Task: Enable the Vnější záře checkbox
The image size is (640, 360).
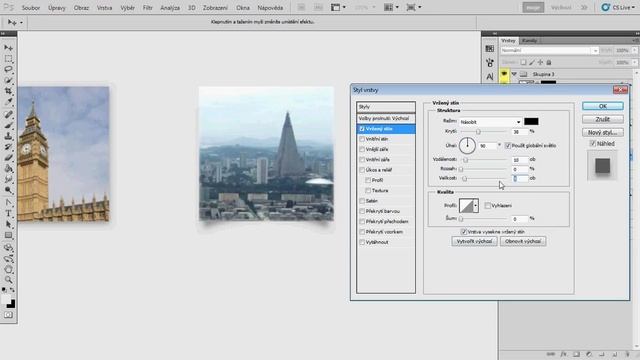Action: tap(362, 149)
